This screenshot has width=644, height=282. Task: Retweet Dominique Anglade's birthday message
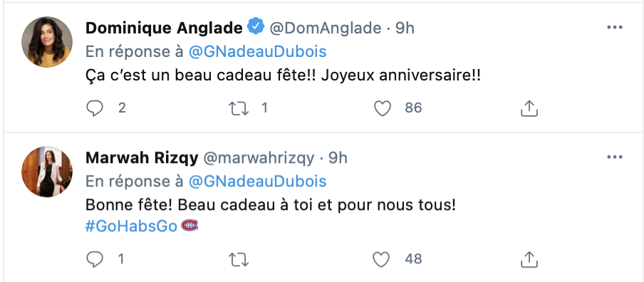click(239, 108)
